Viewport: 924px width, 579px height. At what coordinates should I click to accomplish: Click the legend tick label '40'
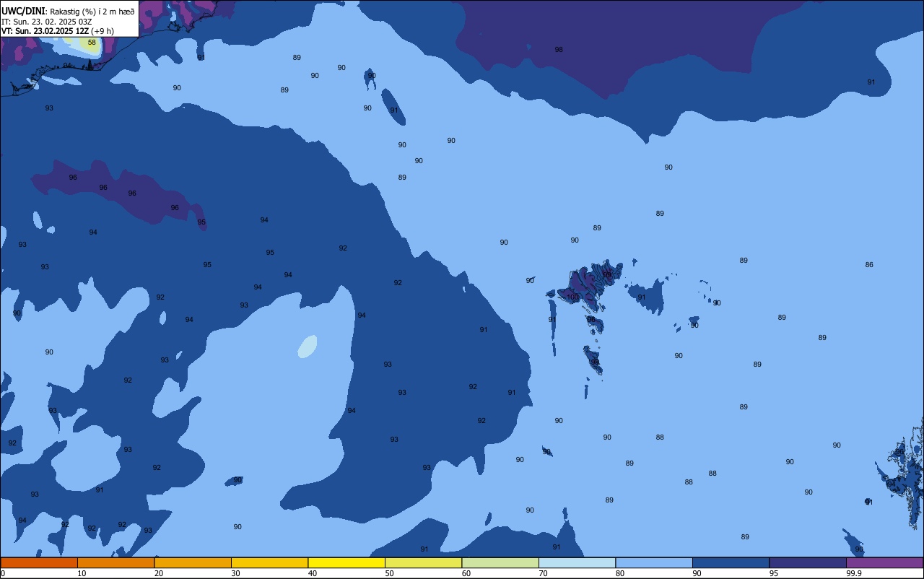coord(312,573)
